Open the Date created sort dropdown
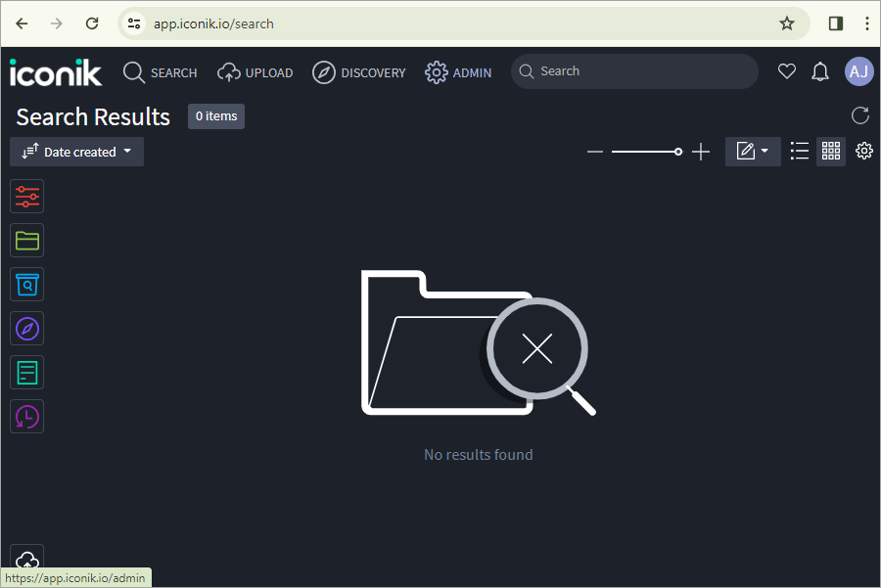The width and height of the screenshot is (881, 588). [77, 152]
